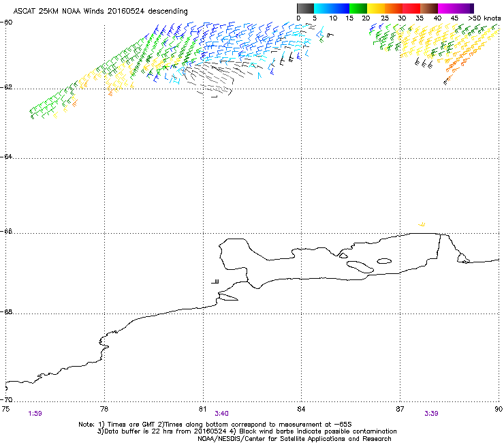The image size is (504, 443).
Task: Click the '-62' latitude axis label
Action: 6,87
